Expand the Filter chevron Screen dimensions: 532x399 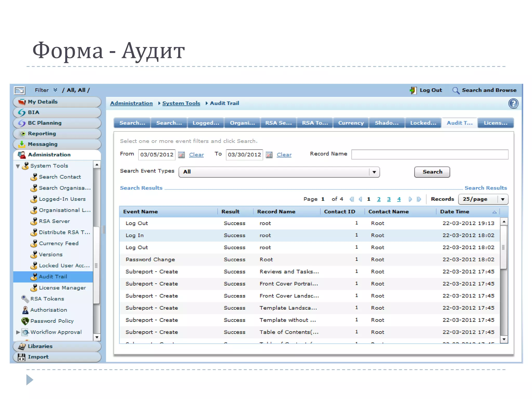coord(55,90)
